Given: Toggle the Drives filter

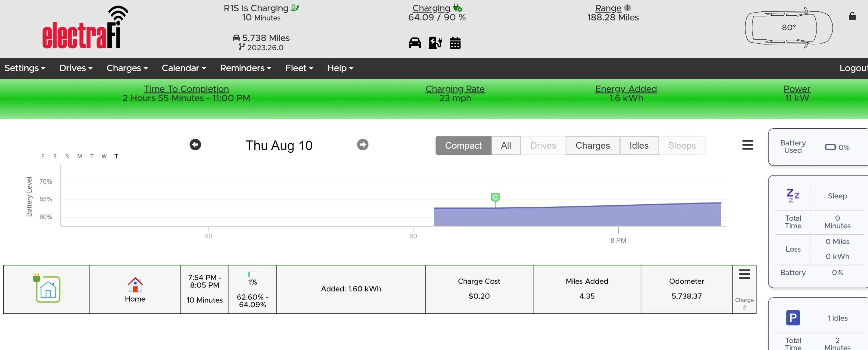Looking at the screenshot, I should point(543,145).
